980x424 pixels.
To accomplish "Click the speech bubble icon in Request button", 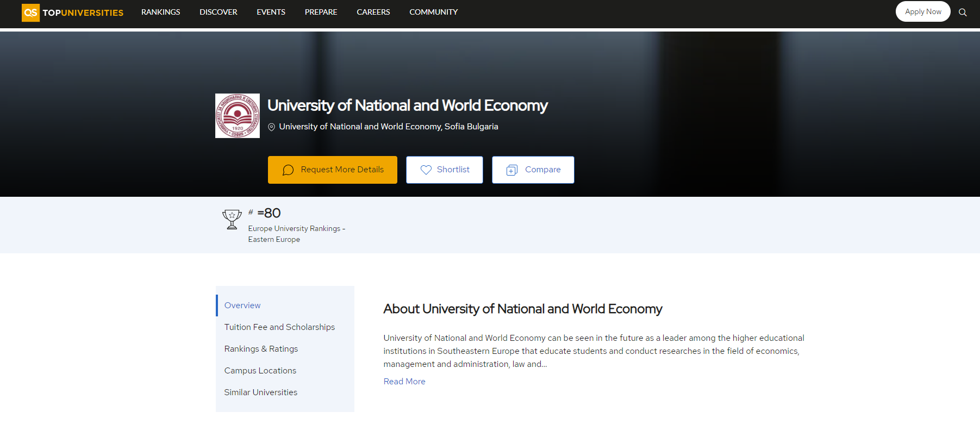I will (288, 170).
